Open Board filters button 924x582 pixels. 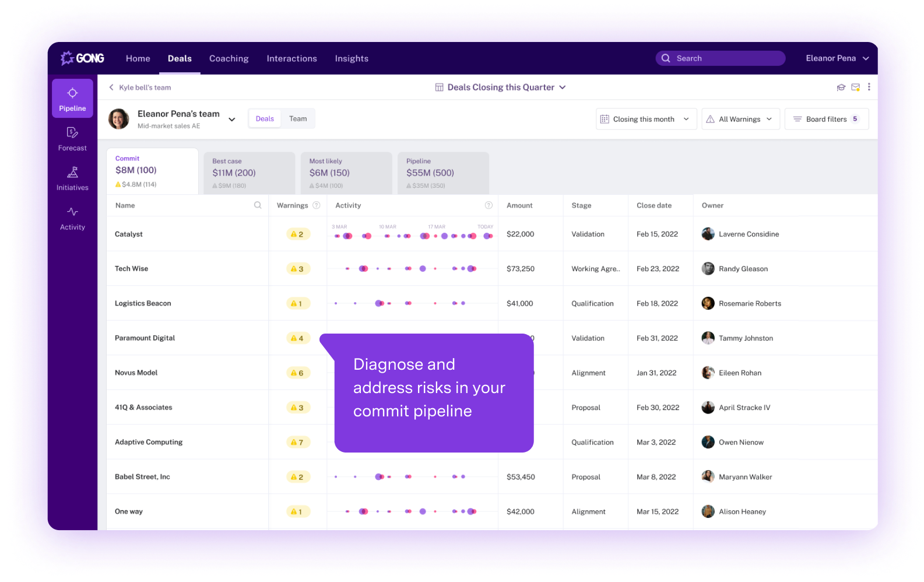826,119
